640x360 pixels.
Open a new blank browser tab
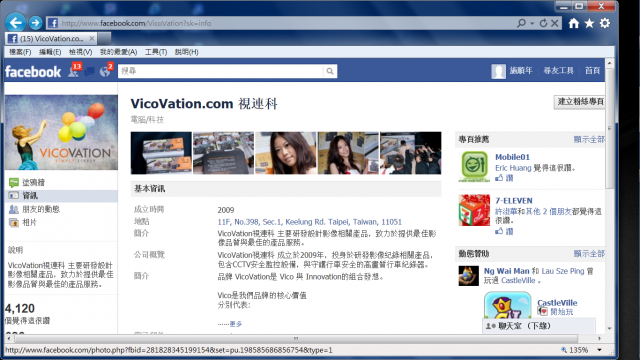(x=104, y=38)
